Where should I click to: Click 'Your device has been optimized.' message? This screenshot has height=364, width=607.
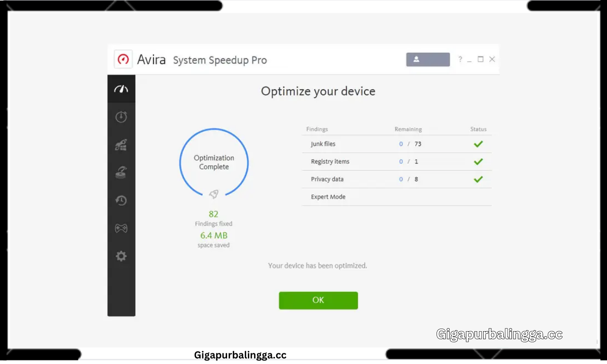coord(318,265)
